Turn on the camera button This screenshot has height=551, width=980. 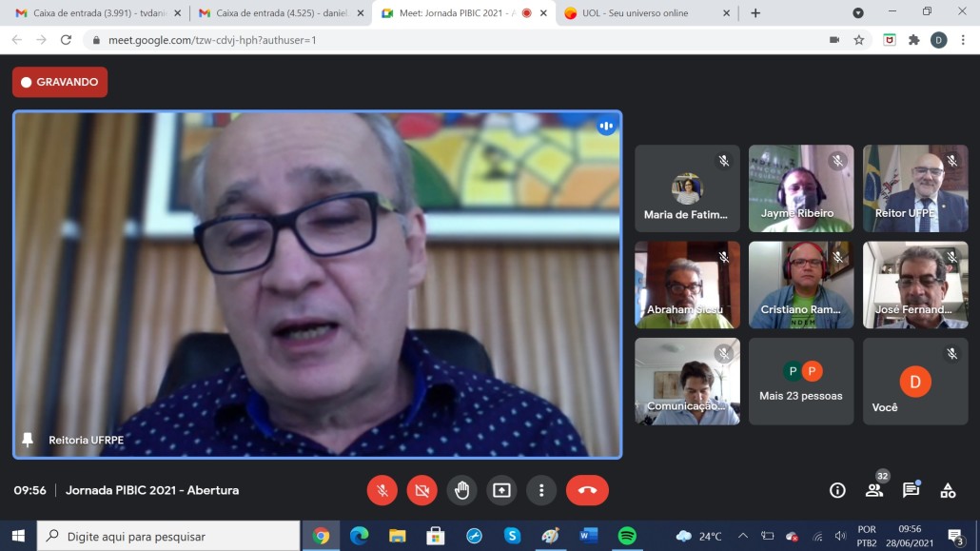[x=421, y=490]
